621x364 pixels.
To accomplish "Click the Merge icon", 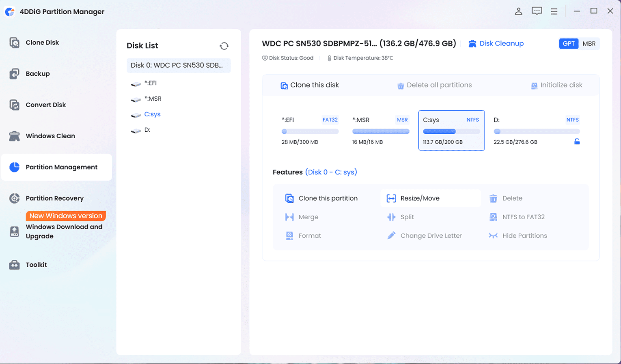I will click(289, 217).
